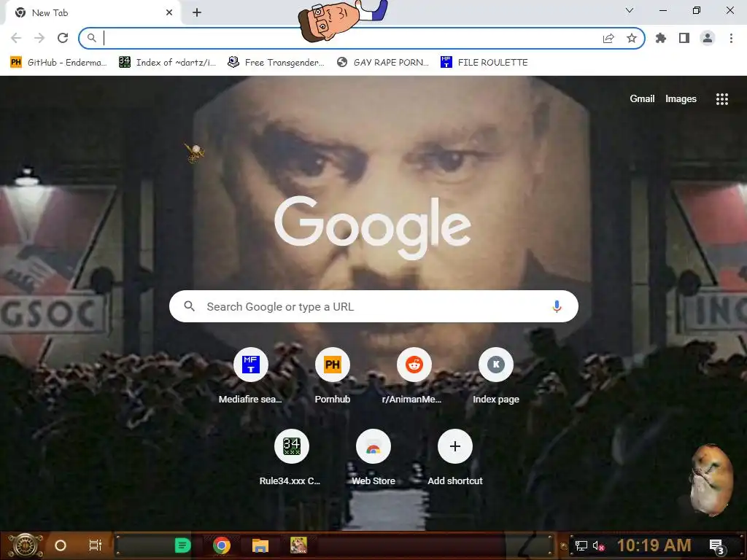Open the network status tray icon
This screenshot has height=560, width=747.
click(x=581, y=545)
